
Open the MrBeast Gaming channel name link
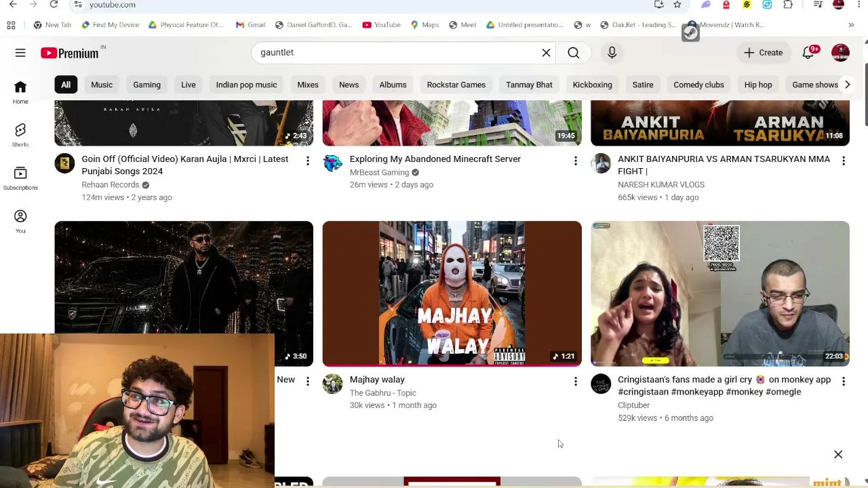click(x=379, y=172)
